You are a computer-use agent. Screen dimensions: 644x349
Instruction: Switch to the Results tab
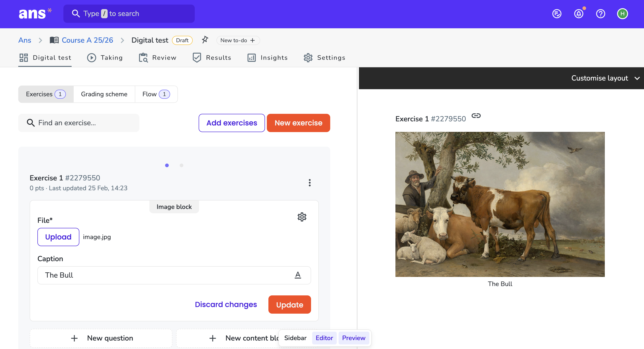[x=212, y=58]
